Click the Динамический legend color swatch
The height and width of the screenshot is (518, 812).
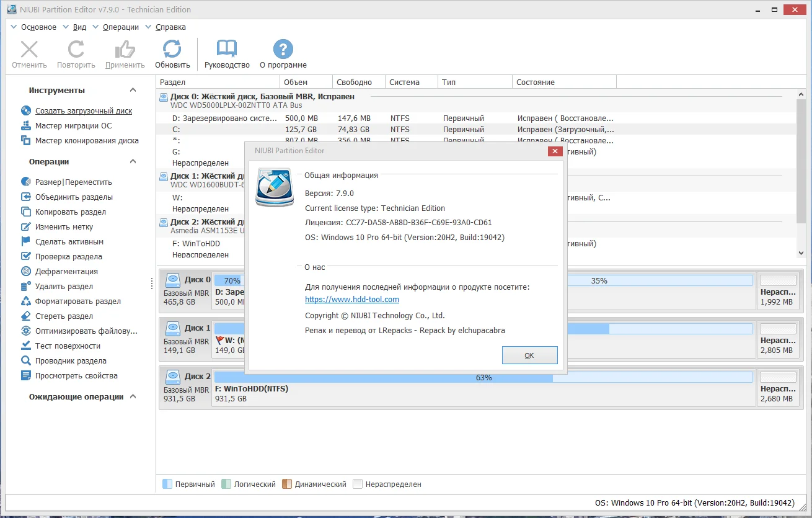tap(287, 484)
